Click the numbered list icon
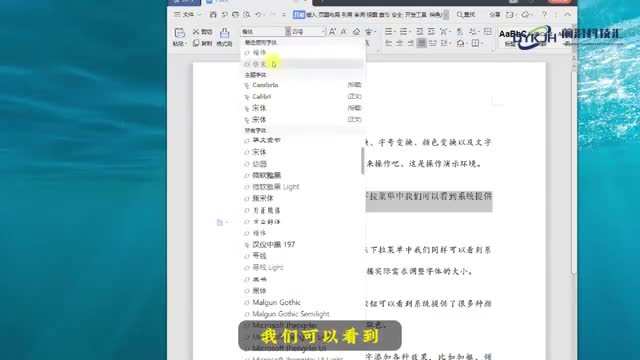 pyautogui.click(x=404, y=31)
